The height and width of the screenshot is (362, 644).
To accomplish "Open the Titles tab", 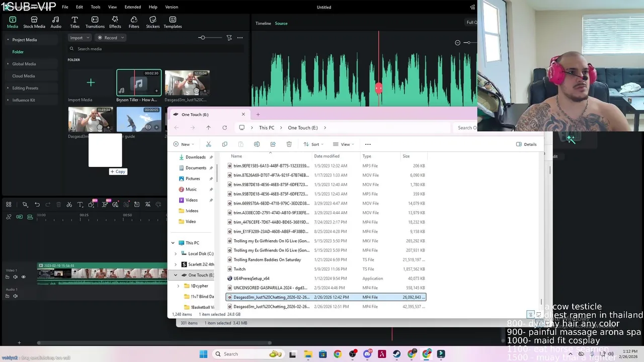I will pos(74,22).
